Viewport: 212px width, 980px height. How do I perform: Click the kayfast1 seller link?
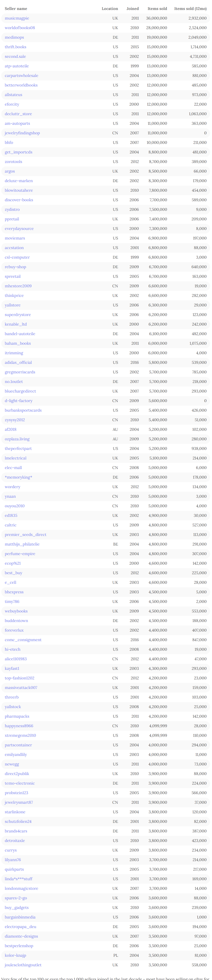[x=12, y=668]
